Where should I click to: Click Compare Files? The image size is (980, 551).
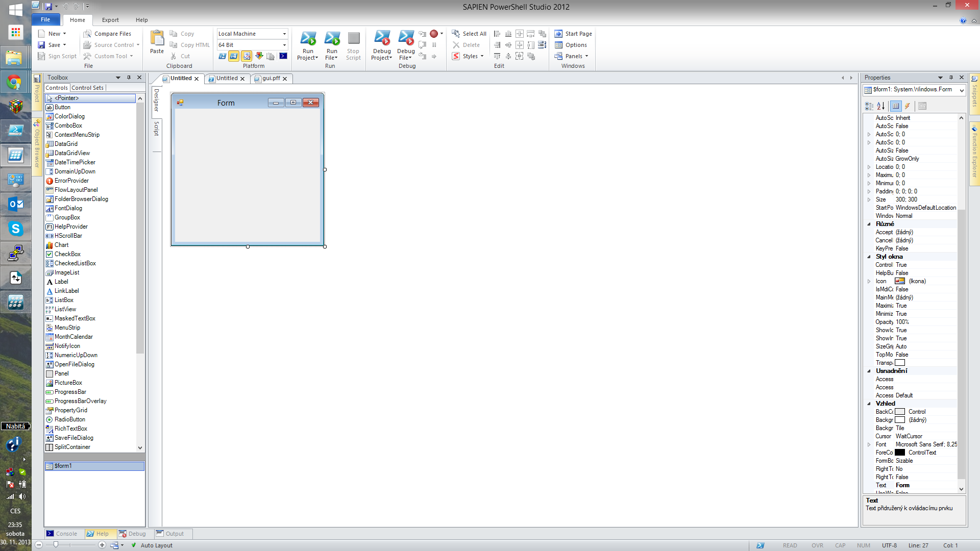[107, 34]
